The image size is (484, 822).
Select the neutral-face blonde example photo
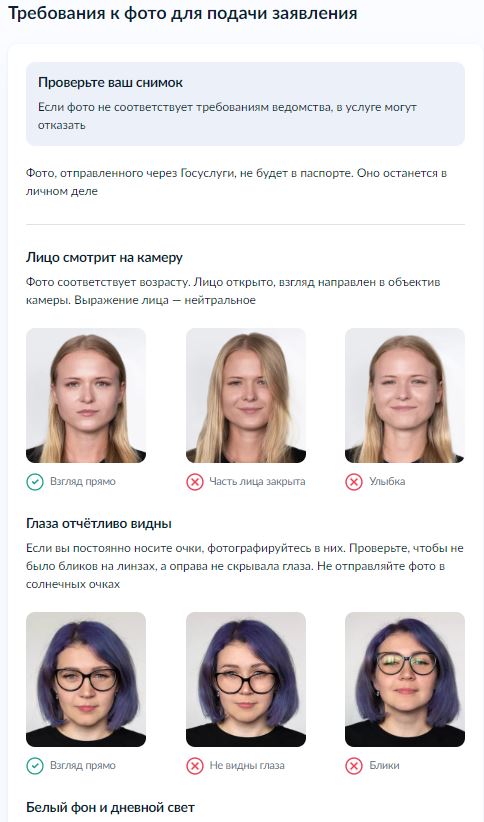(86, 395)
